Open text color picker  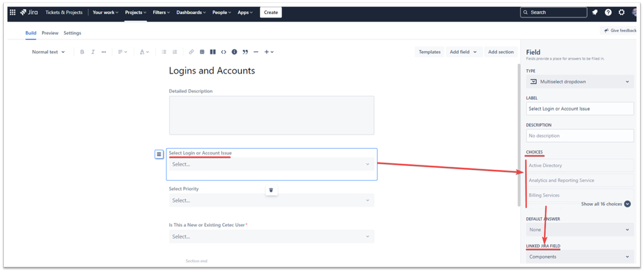[144, 52]
